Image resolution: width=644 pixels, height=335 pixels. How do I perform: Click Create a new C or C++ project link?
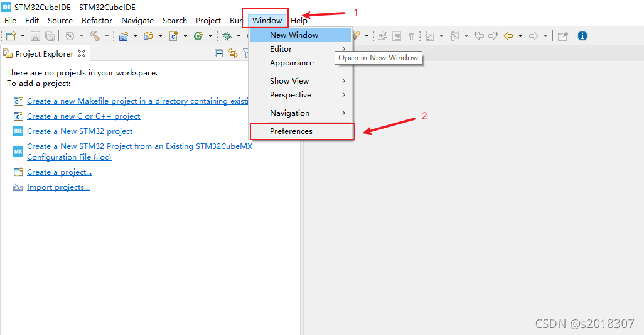[83, 116]
